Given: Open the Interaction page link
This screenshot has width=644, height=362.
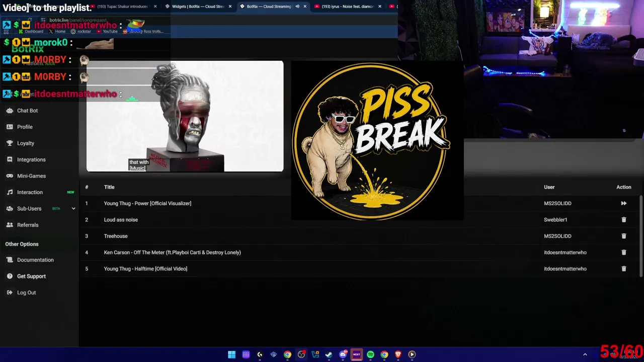Looking at the screenshot, I should 30,192.
